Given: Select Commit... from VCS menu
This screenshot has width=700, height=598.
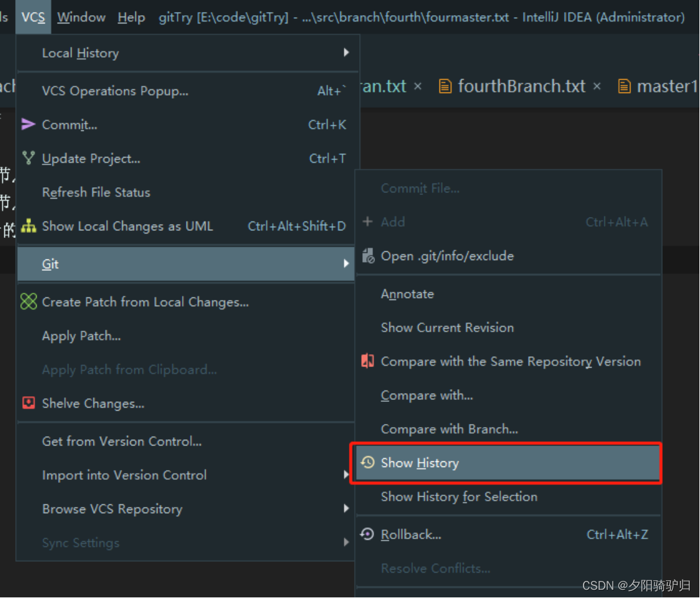Looking at the screenshot, I should pos(188,125).
